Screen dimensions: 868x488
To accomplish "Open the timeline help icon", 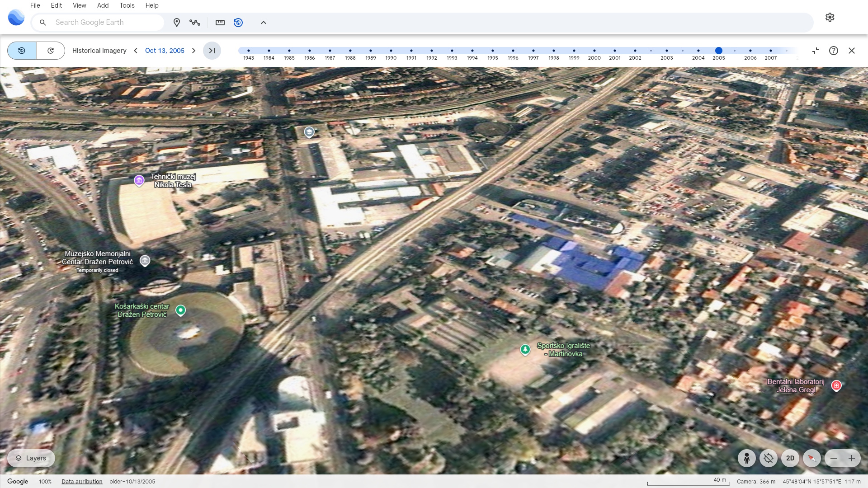I will pos(834,51).
